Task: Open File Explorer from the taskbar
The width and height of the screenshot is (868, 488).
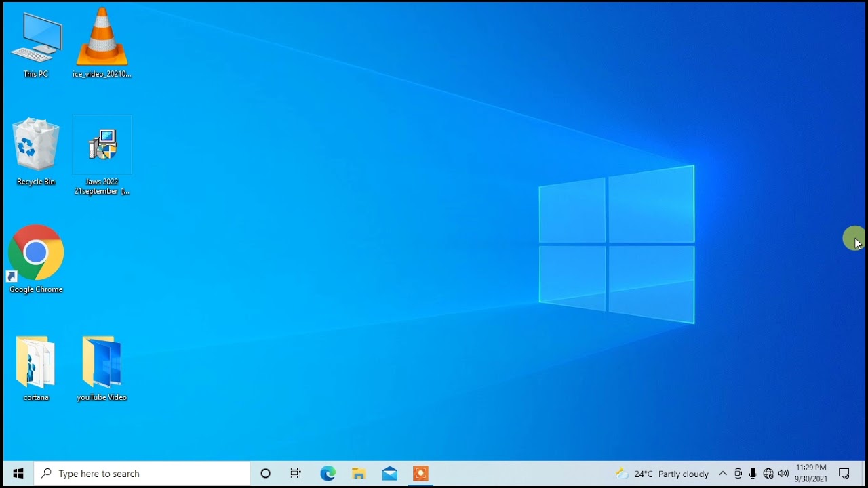Action: point(359,474)
